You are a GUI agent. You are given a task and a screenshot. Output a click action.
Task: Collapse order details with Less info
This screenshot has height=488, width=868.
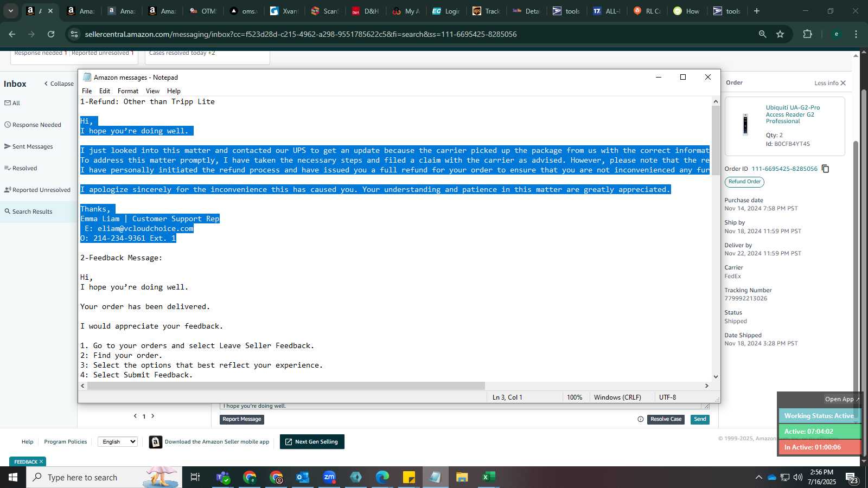coord(829,83)
